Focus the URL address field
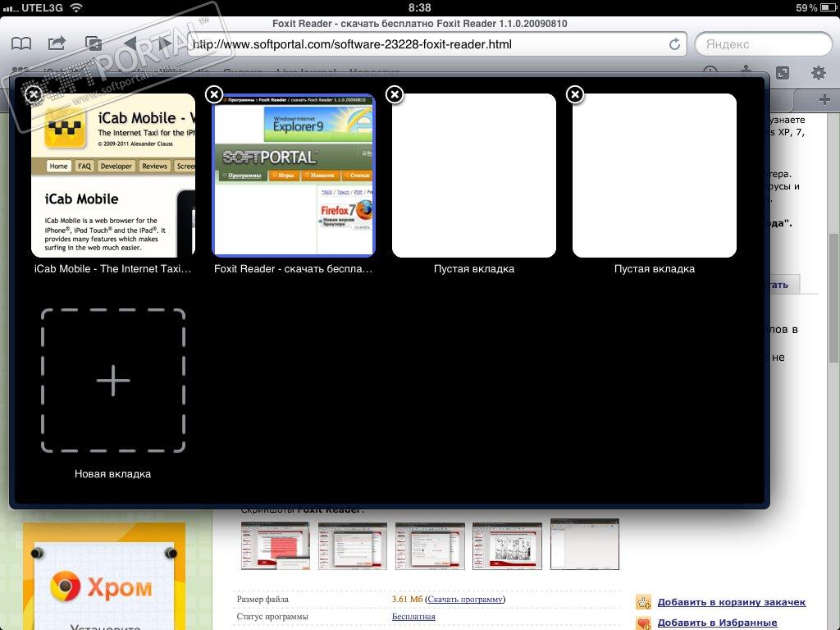840x630 pixels. (428, 44)
